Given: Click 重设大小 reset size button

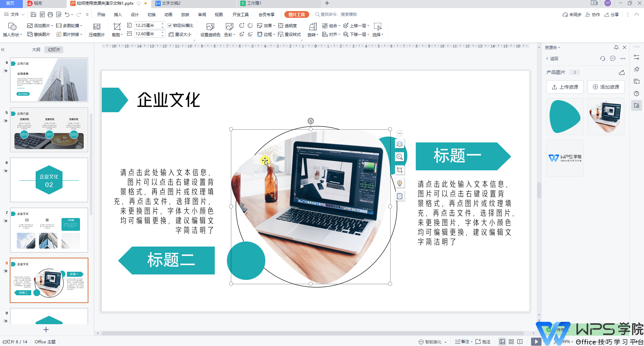Looking at the screenshot, I should click(x=180, y=34).
